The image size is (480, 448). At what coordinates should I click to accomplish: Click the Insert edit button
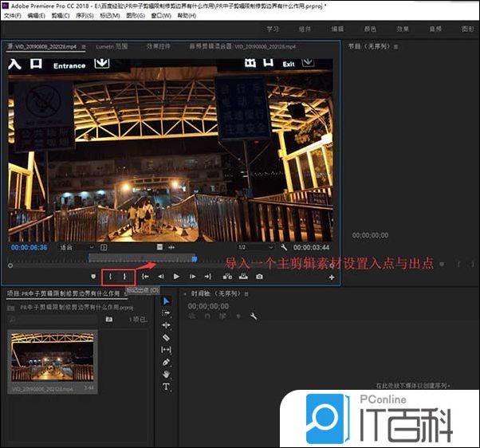coord(227,277)
